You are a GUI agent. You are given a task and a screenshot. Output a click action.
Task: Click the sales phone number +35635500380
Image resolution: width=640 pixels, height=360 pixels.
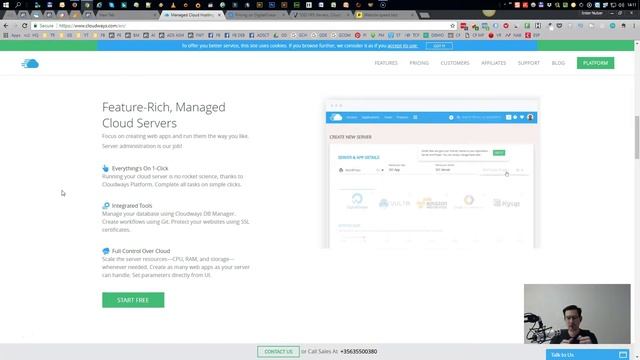tap(359, 351)
